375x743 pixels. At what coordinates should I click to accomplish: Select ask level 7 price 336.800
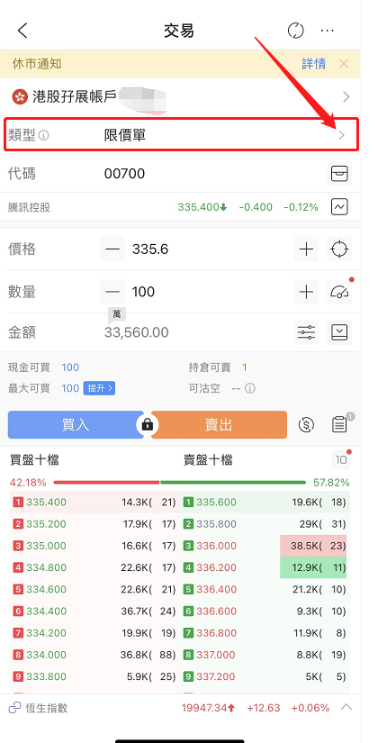216,633
